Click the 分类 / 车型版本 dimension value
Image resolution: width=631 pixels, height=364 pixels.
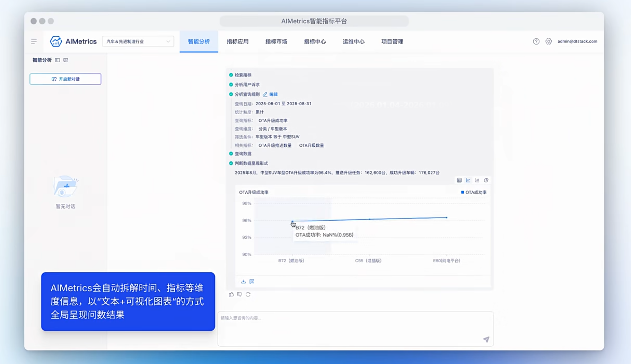point(273,129)
